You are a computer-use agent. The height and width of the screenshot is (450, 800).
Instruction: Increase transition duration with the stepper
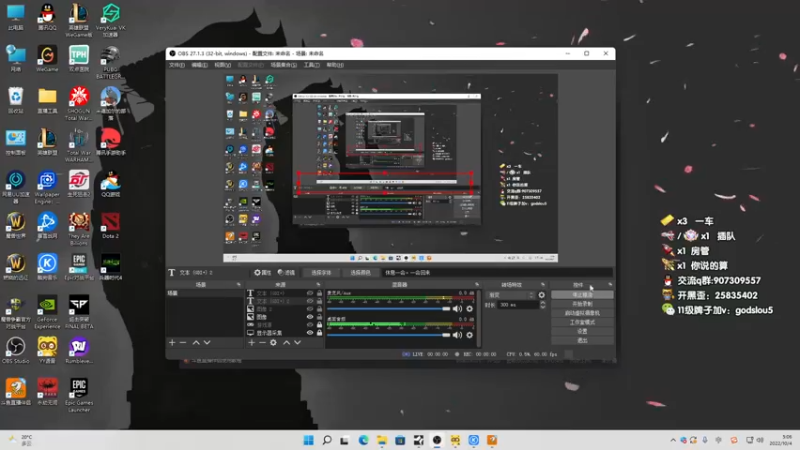542,303
